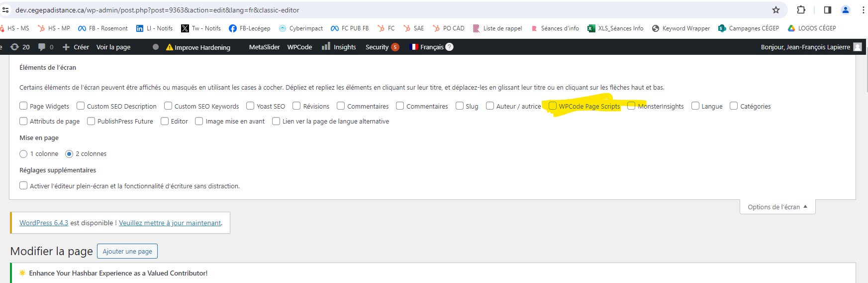Open the WPCode admin bar menu
Viewport: 868px width, 283px height.
(x=299, y=47)
